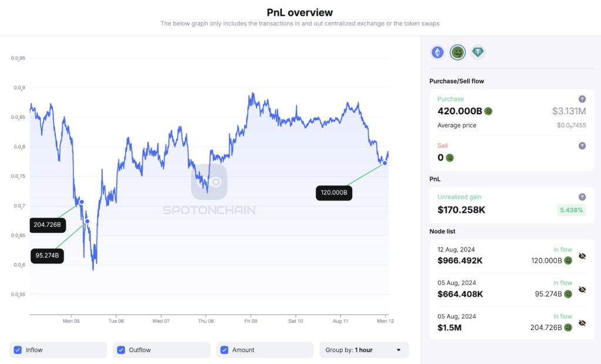Screen dimensions: 601x364
Task: Click the help icon beside Purchase
Action: [x=582, y=99]
